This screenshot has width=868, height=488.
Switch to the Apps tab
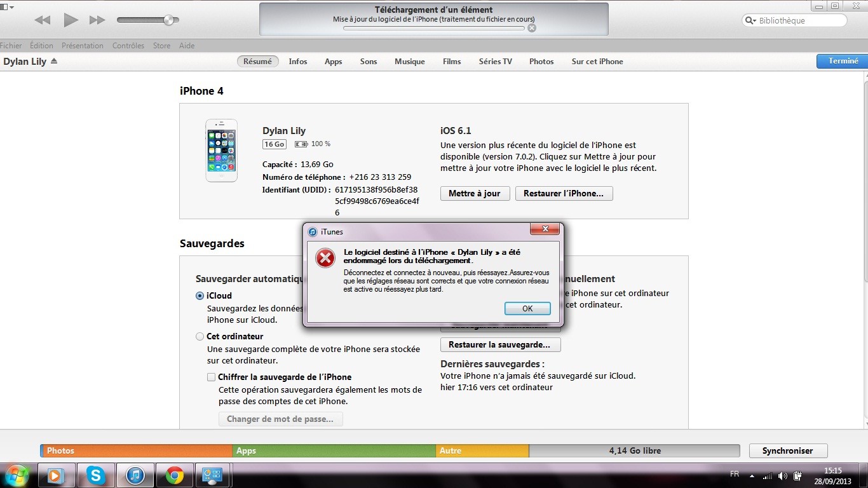coord(333,62)
